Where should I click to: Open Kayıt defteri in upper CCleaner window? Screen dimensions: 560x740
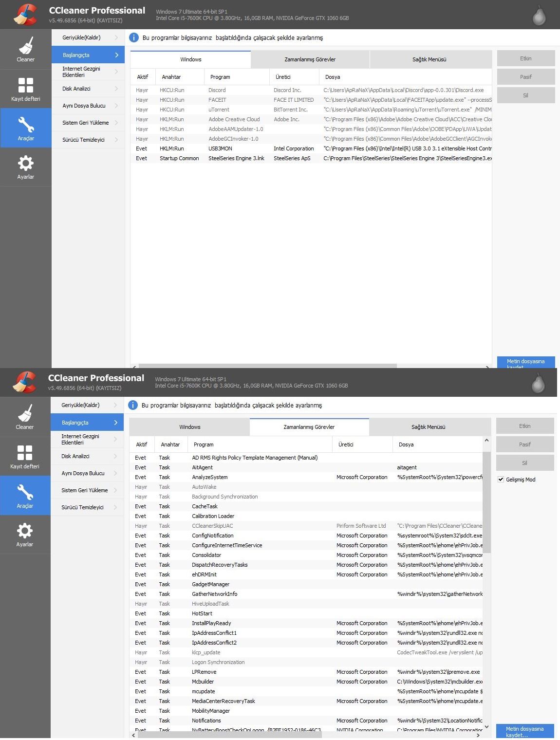[x=25, y=89]
